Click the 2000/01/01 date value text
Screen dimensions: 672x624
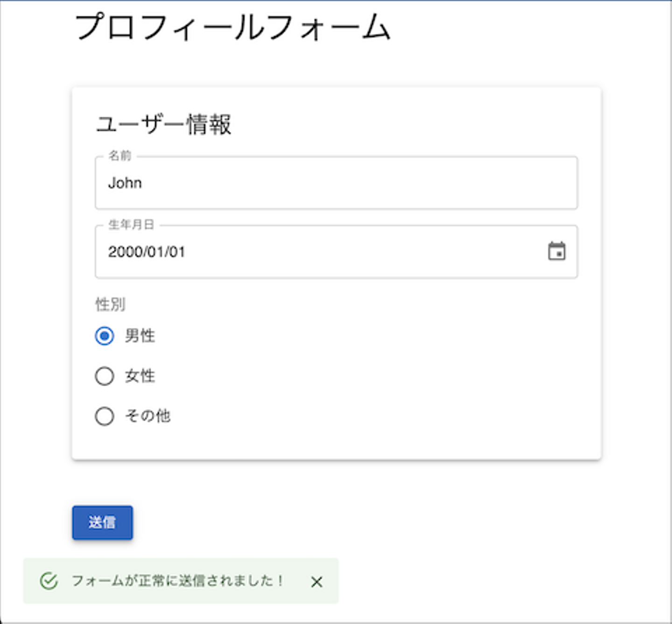(x=147, y=252)
